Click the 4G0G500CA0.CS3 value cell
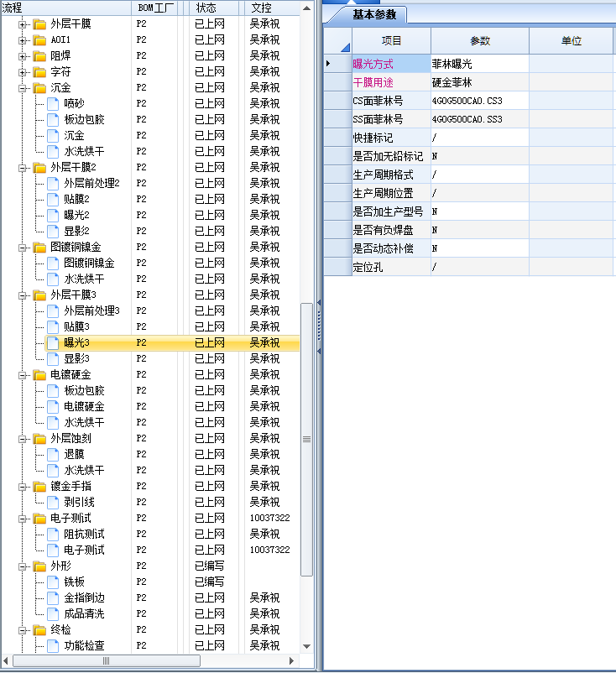 (480, 101)
